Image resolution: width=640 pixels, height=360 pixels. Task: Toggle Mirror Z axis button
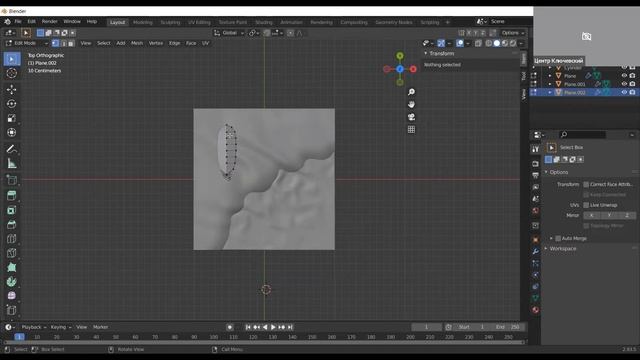point(627,216)
